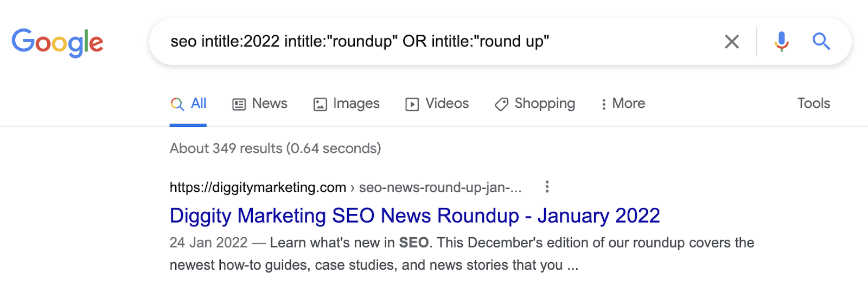
Task: Click the Shopping tab tag icon
Action: pos(501,105)
